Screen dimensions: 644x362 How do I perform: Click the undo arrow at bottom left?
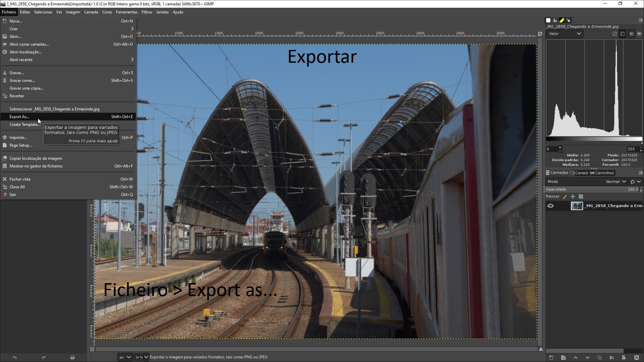pyautogui.click(x=14, y=357)
